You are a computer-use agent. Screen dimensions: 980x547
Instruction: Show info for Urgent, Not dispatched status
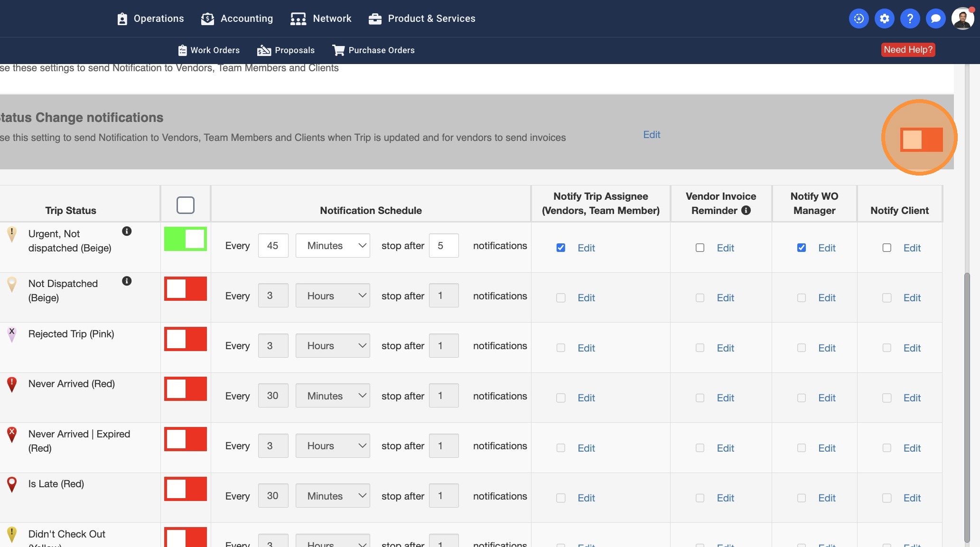127,231
